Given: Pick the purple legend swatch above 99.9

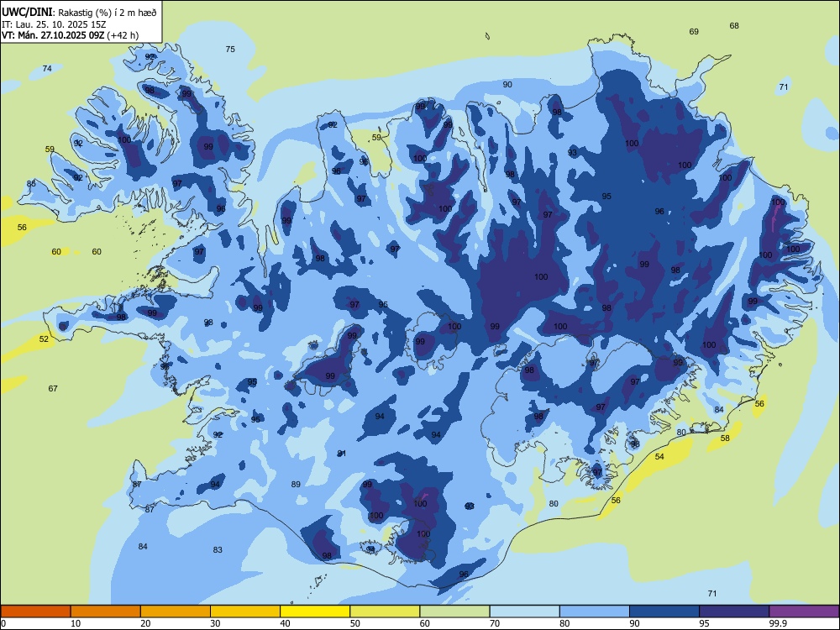Looking at the screenshot, I should tap(804, 612).
